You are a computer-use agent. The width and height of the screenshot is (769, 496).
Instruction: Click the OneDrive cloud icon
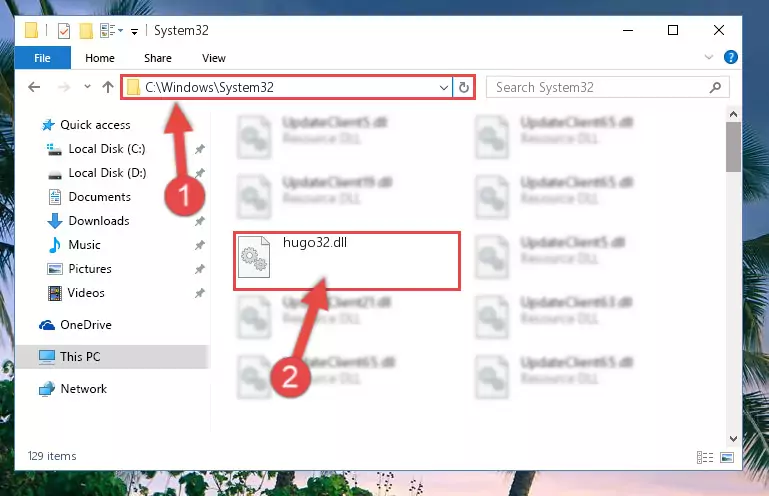point(47,325)
